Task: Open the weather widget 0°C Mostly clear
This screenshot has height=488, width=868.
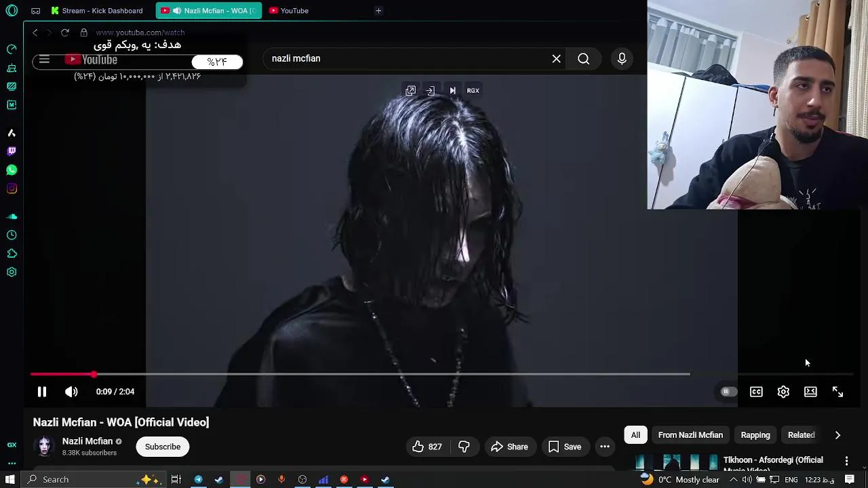Action: click(x=680, y=480)
